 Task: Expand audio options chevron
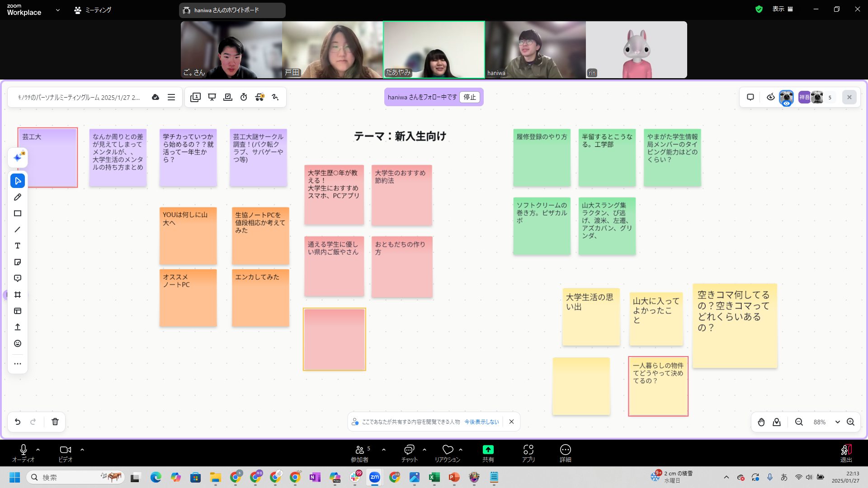tap(38, 450)
